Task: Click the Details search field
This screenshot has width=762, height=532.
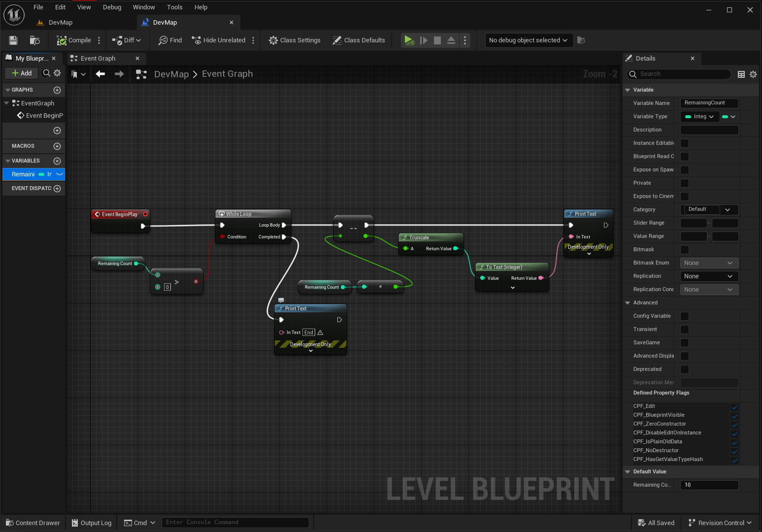Action: [x=680, y=74]
